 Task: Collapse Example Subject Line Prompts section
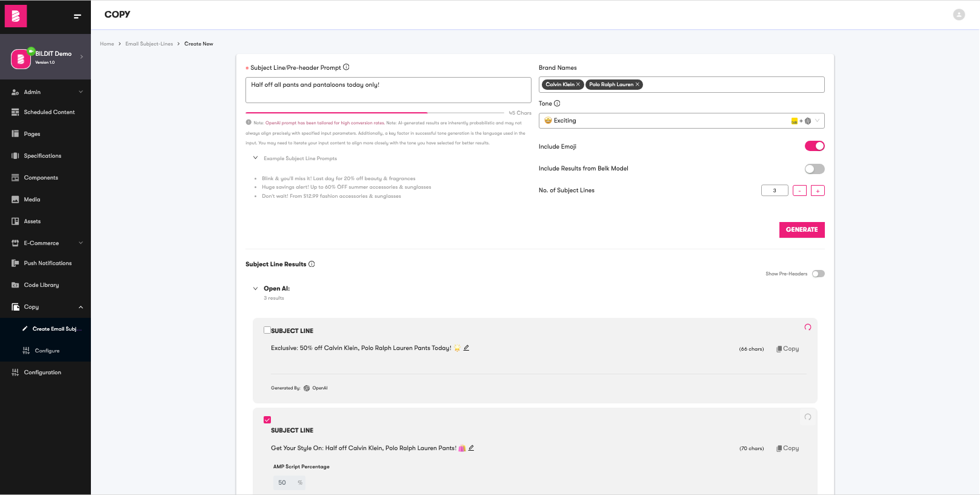(x=255, y=158)
